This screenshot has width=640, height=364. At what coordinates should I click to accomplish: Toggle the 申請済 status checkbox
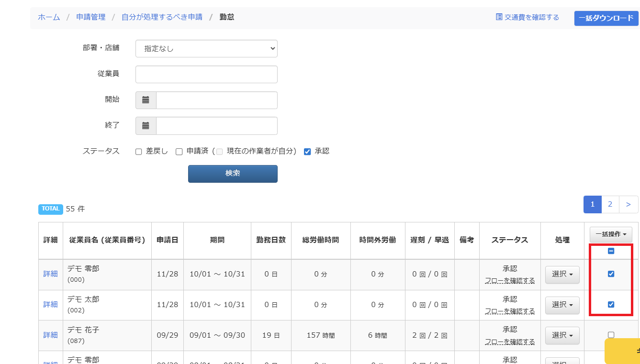pyautogui.click(x=179, y=152)
